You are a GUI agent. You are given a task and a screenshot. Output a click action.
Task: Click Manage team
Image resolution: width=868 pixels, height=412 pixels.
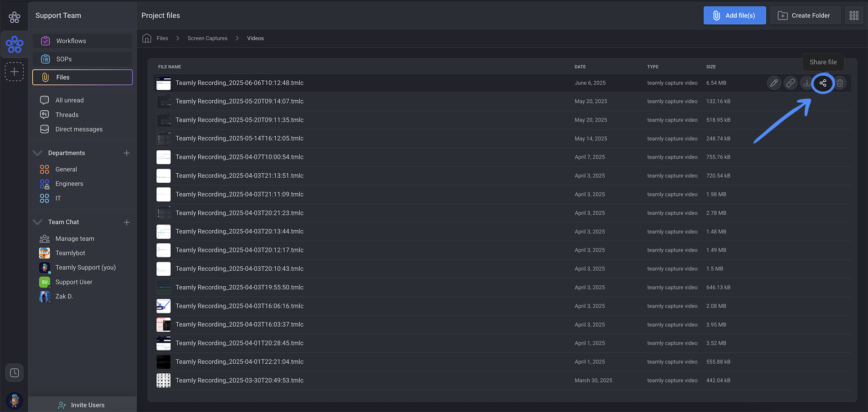click(75, 239)
